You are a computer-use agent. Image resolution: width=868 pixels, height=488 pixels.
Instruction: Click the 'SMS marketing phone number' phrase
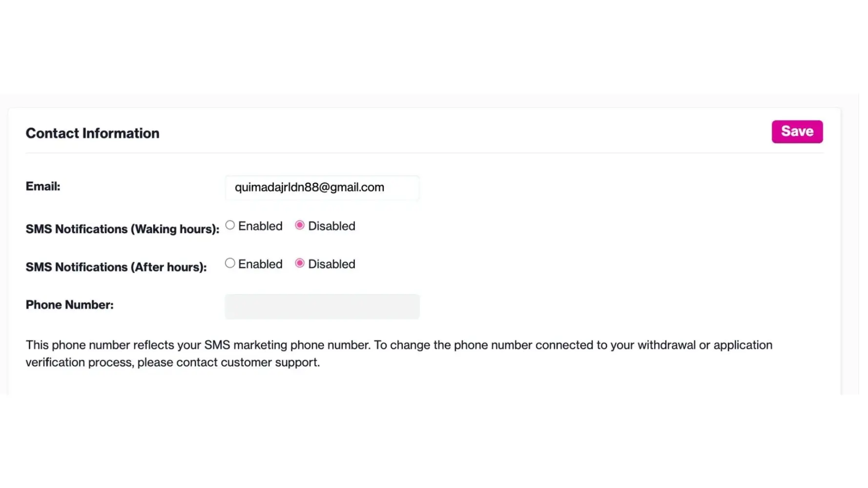tap(287, 346)
